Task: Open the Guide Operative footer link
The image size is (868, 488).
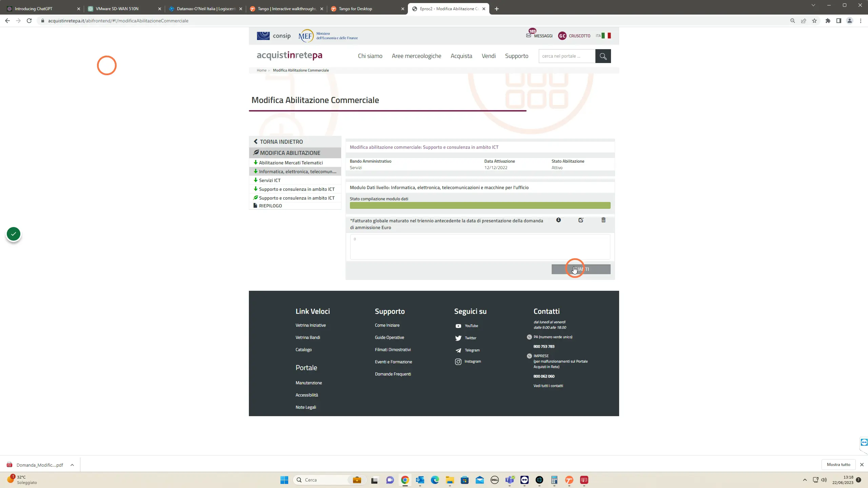Action: 389,337
